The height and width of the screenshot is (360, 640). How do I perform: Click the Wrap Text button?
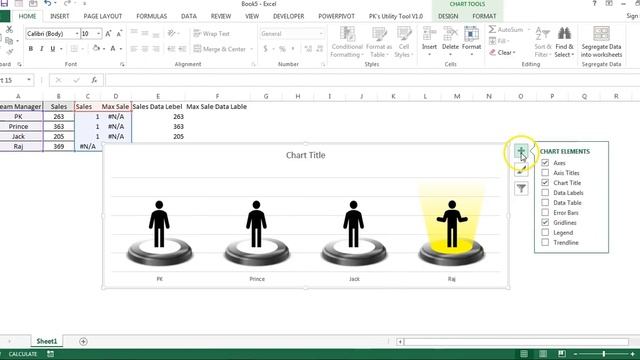[x=211, y=34]
